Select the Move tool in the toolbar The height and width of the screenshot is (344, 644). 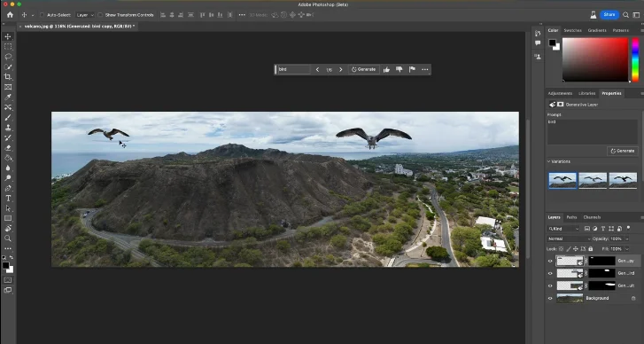pyautogui.click(x=8, y=36)
